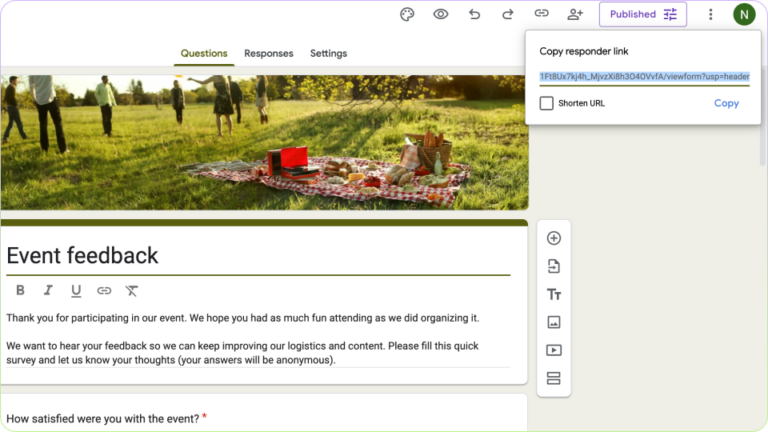
Task: Add collaborators with person-plus icon
Action: (x=575, y=14)
